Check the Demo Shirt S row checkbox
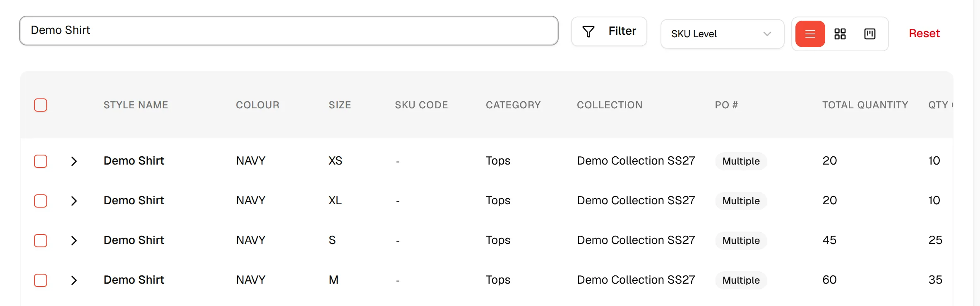The height and width of the screenshot is (306, 980). point(41,241)
